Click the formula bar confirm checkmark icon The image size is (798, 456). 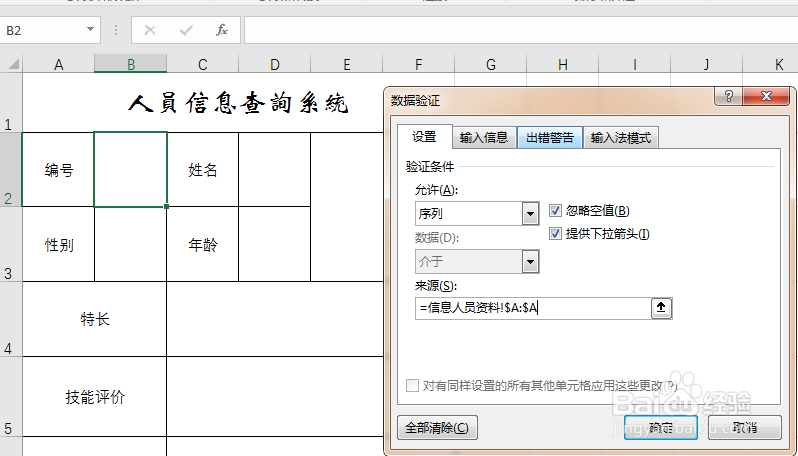[186, 31]
